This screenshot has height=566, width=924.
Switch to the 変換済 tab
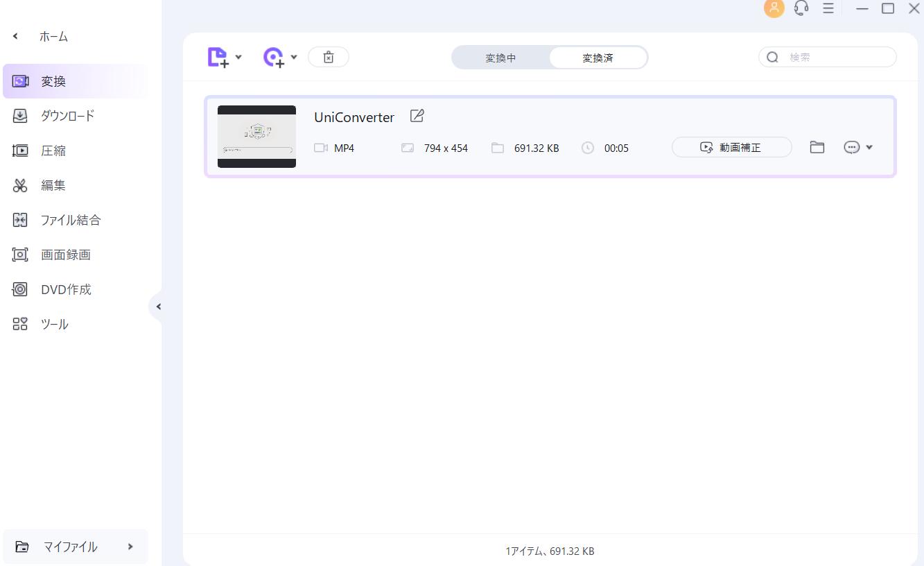[x=598, y=58]
